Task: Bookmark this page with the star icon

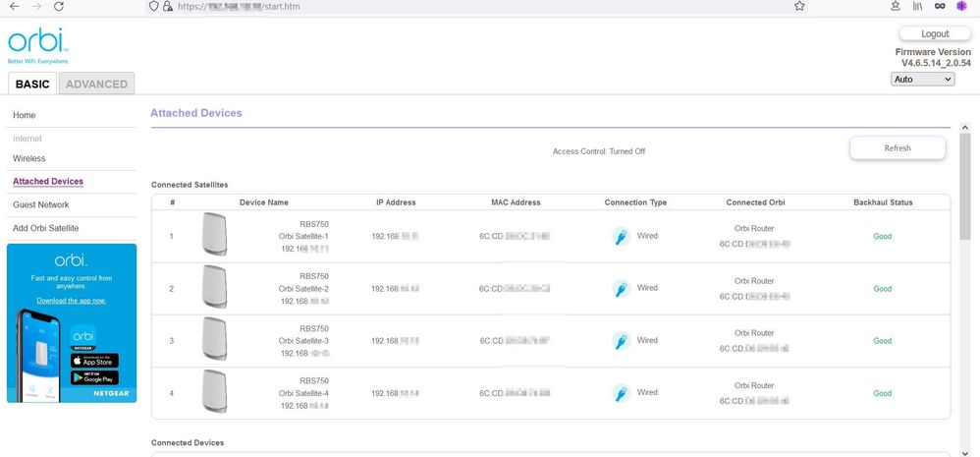Action: click(799, 6)
